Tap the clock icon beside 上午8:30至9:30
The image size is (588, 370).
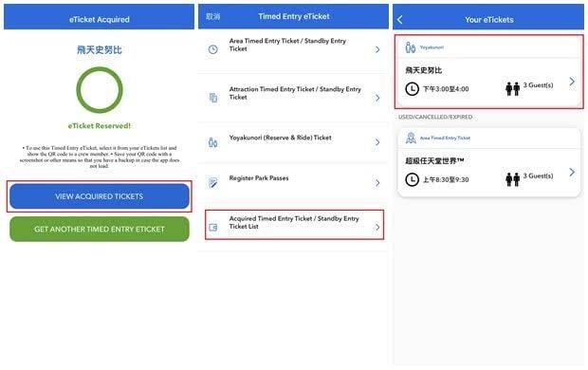[413, 179]
